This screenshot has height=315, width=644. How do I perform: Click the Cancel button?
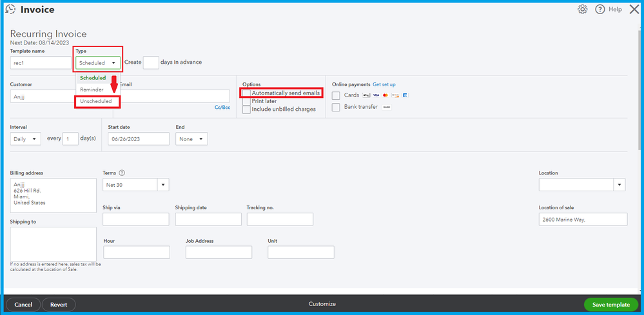23,305
